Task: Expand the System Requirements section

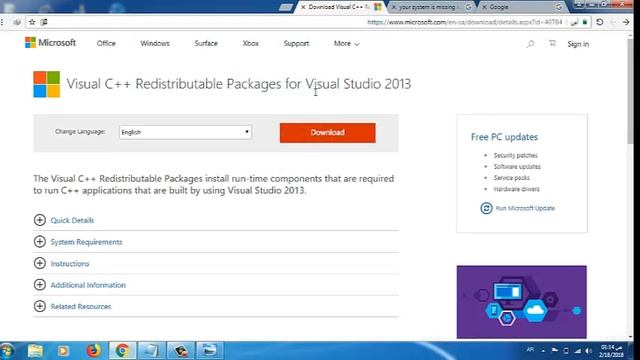Action: pos(78,242)
